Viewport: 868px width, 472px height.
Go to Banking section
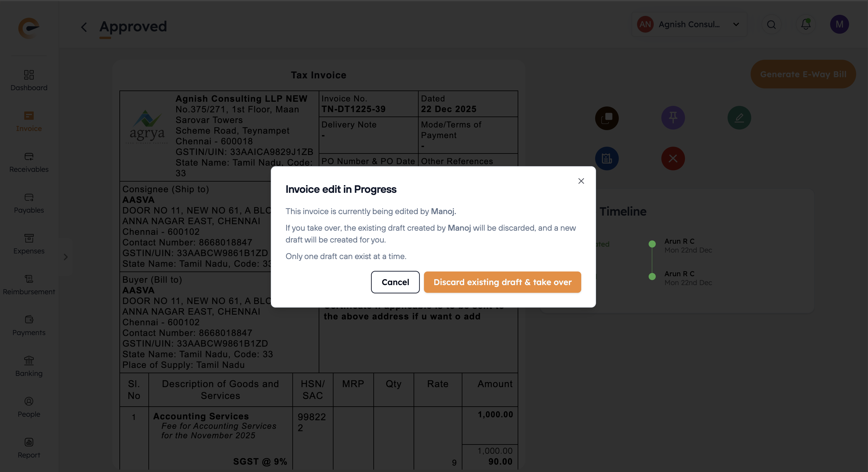(29, 366)
